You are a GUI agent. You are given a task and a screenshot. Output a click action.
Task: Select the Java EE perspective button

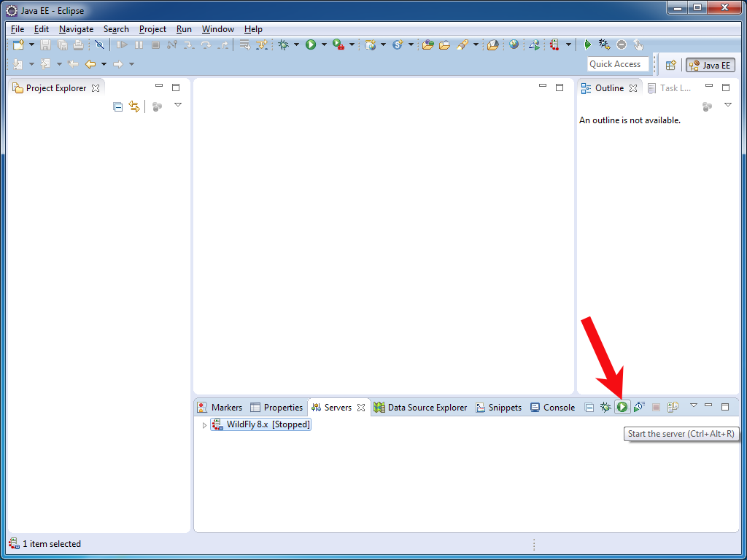tap(711, 65)
